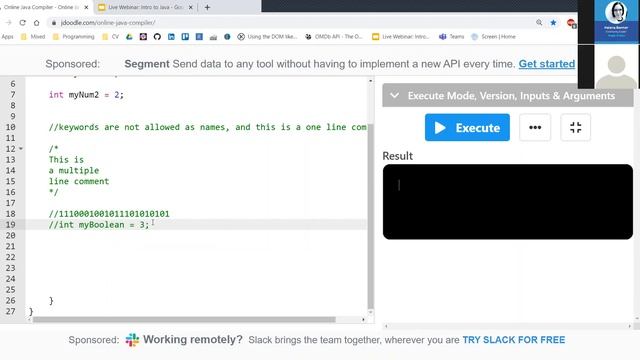The width and height of the screenshot is (640, 360).
Task: Toggle the bookmark star for this page
Action: (553, 23)
